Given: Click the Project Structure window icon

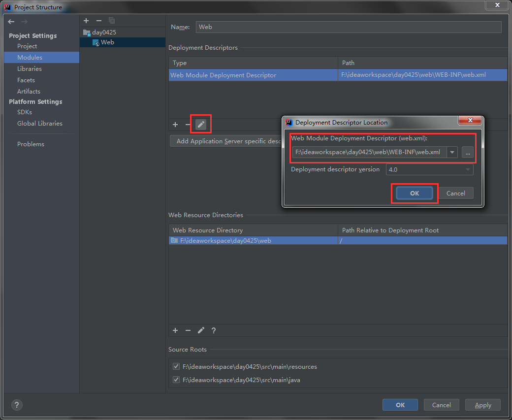Looking at the screenshot, I should coord(7,7).
